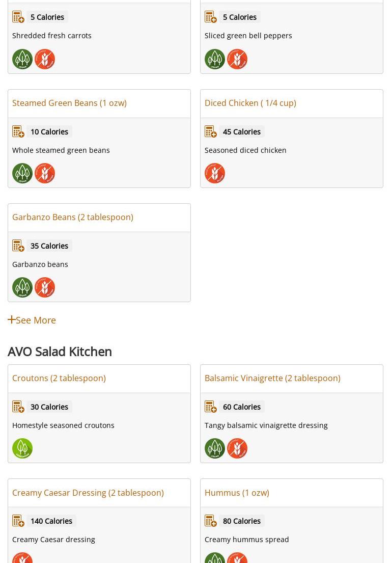Viewport: 392px width, 563px height.
Task: Click nutrition calculator icon for Garbanzo Beans
Action: pyautogui.click(x=18, y=246)
